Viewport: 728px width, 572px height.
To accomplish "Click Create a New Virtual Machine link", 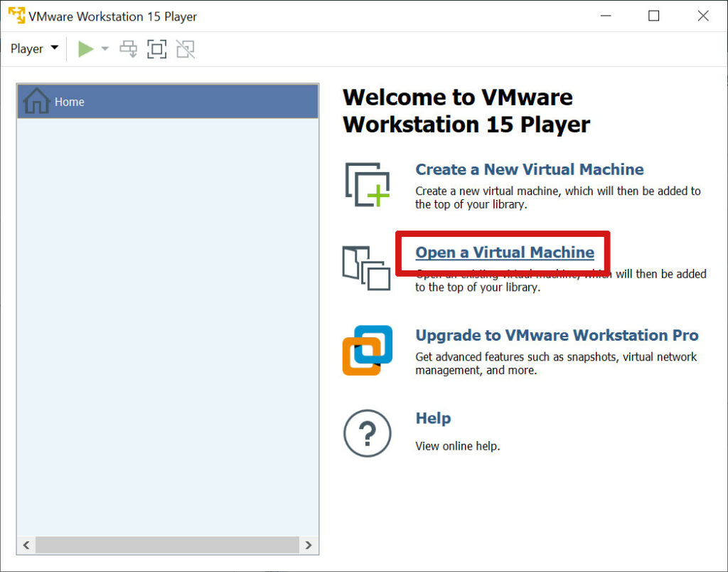I will point(529,169).
